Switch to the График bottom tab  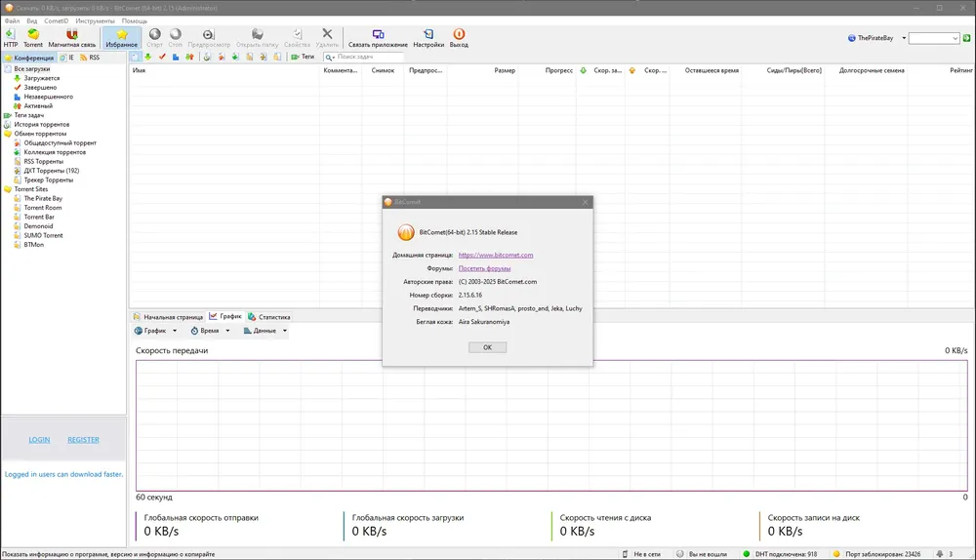click(225, 317)
